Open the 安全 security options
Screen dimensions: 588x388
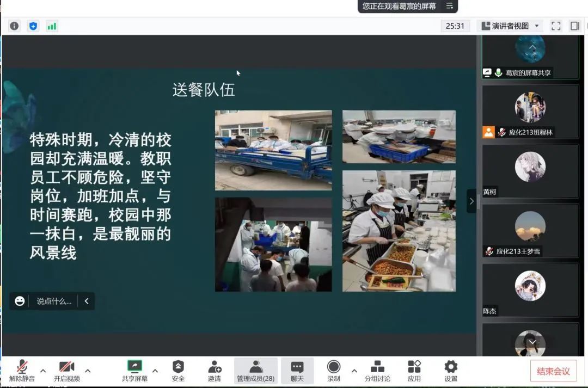point(178,371)
